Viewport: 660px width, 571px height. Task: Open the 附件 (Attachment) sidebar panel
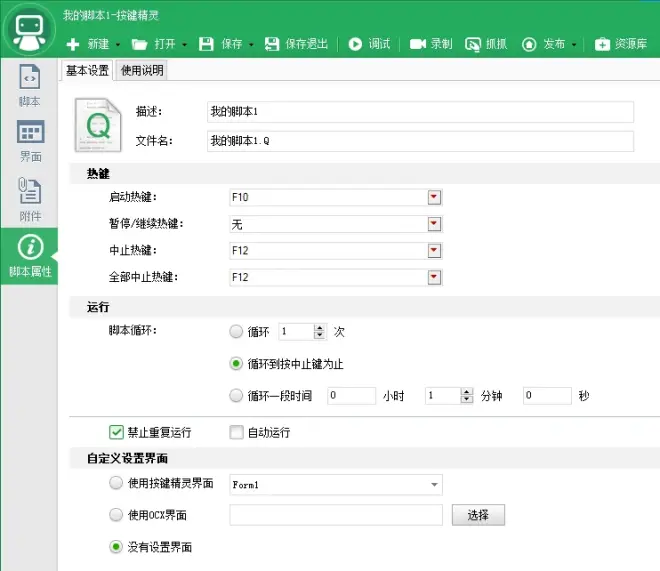(x=29, y=198)
